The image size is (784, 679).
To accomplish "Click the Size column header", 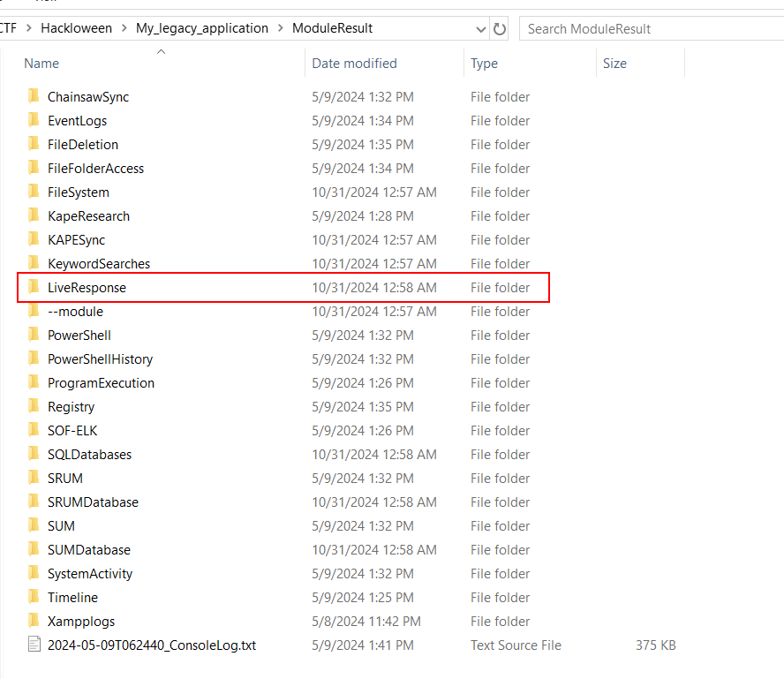I will 614,64.
